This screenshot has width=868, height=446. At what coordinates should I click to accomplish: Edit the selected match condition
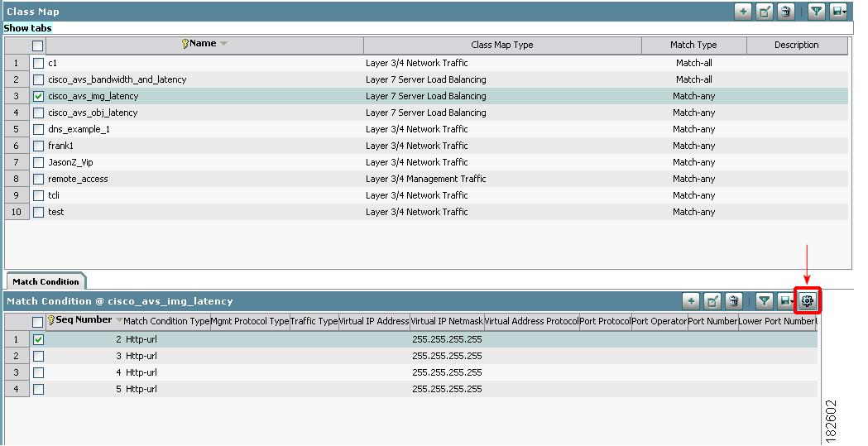click(712, 301)
